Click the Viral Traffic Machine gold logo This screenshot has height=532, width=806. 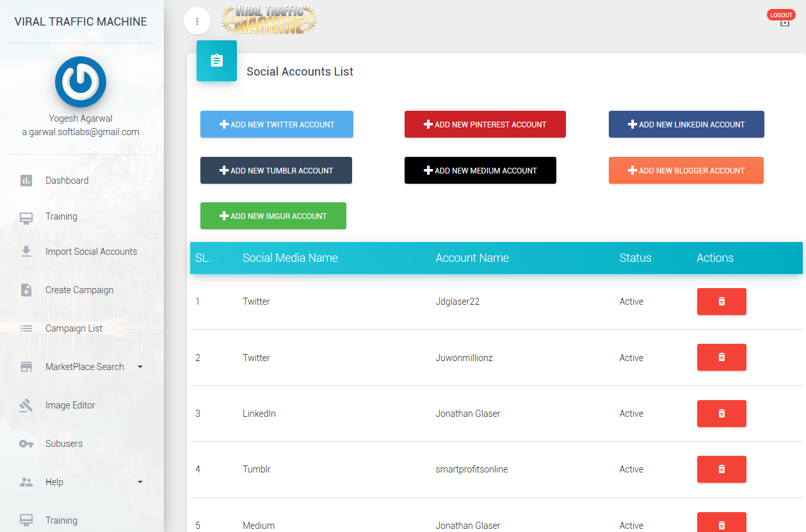pos(269,20)
